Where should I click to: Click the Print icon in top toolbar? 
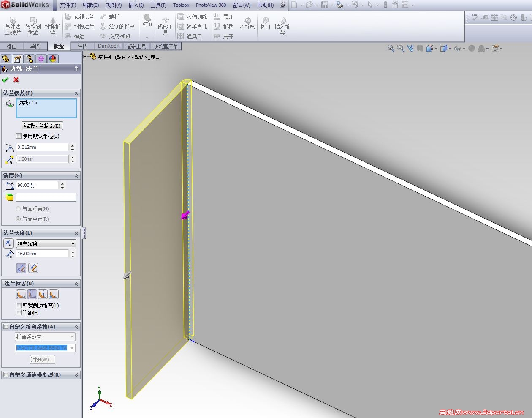tap(339, 5)
